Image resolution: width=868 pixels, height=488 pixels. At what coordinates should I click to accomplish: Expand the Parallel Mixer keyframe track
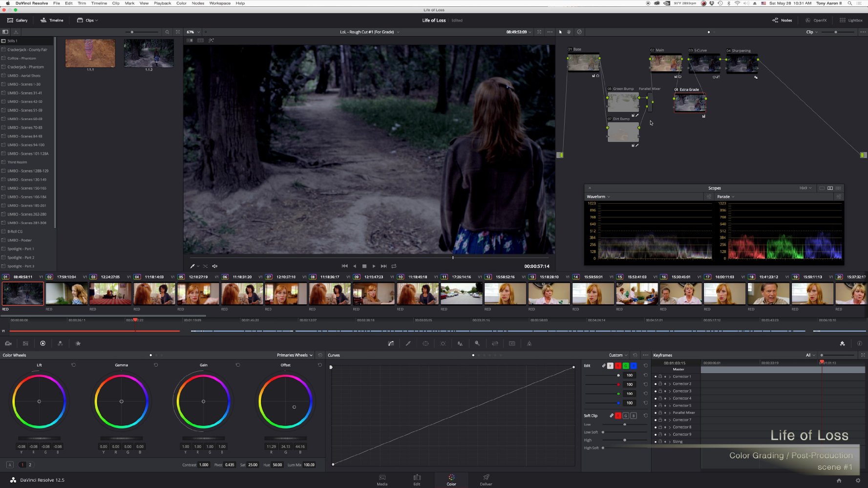(670, 413)
